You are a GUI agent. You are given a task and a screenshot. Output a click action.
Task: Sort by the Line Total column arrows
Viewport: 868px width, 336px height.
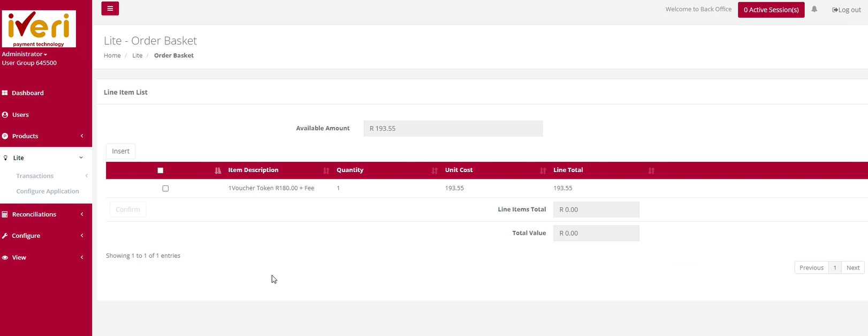[x=651, y=170]
